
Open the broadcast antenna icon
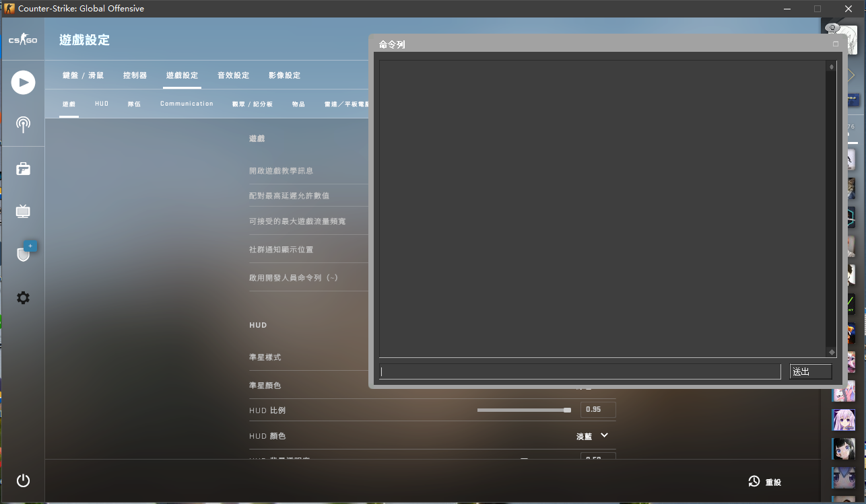click(23, 124)
